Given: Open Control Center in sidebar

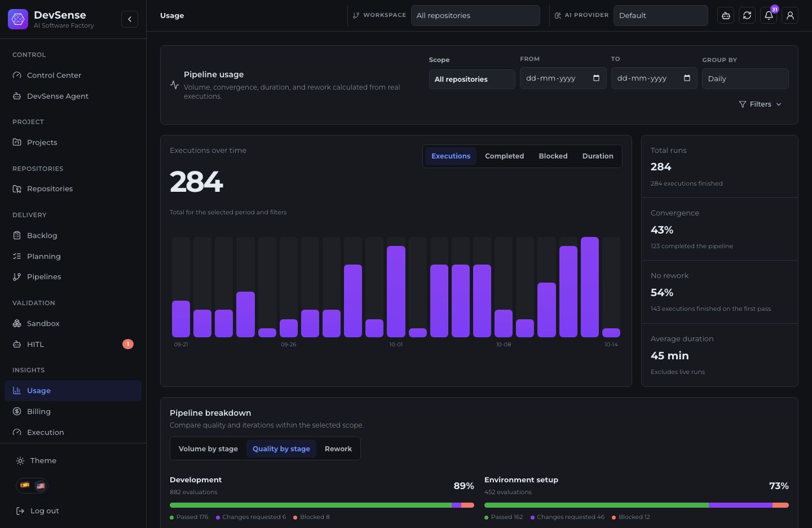Looking at the screenshot, I should pyautogui.click(x=73, y=75).
